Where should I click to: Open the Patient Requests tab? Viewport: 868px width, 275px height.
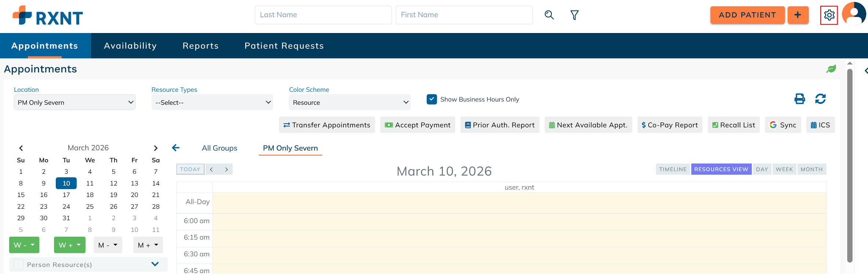[284, 46]
